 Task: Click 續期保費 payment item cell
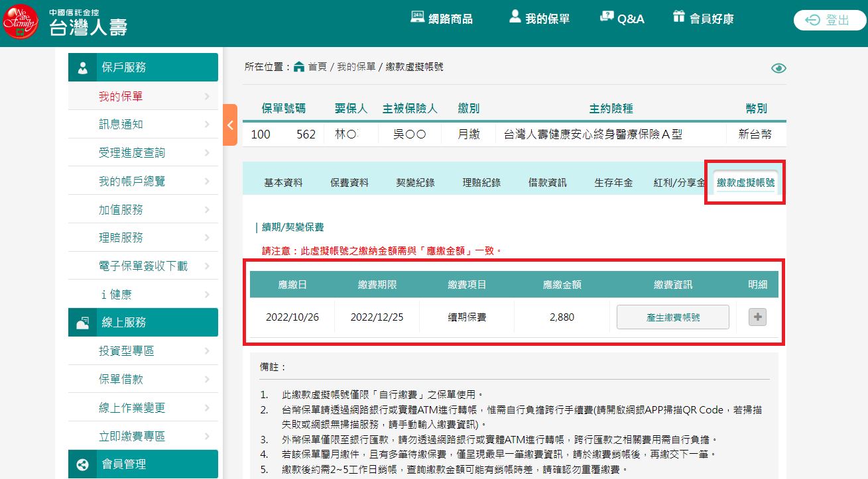tap(467, 317)
